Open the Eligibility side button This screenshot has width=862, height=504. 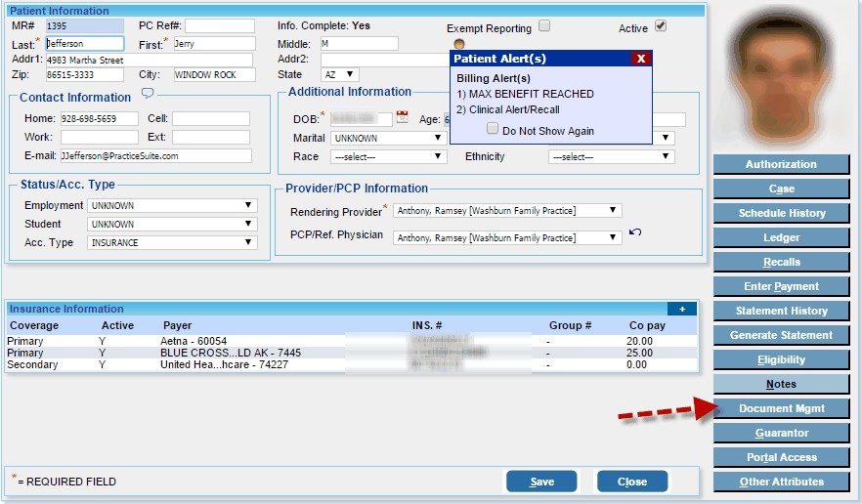pyautogui.click(x=781, y=359)
